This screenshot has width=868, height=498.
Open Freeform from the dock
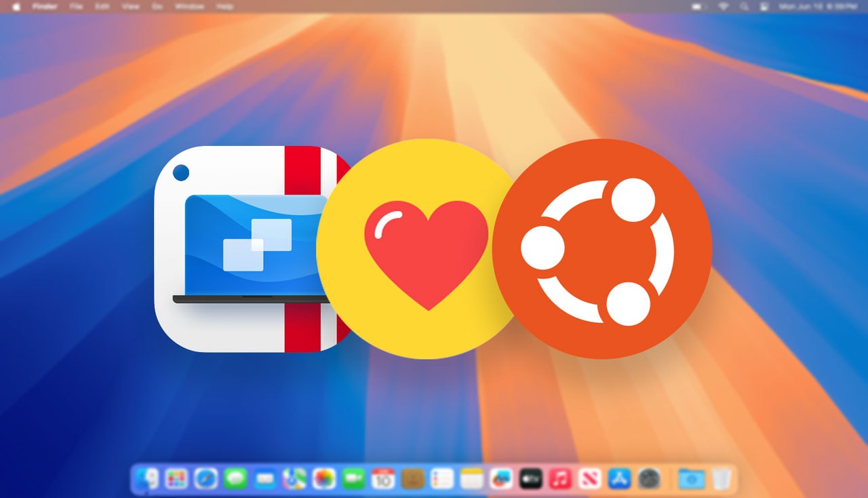click(x=501, y=479)
